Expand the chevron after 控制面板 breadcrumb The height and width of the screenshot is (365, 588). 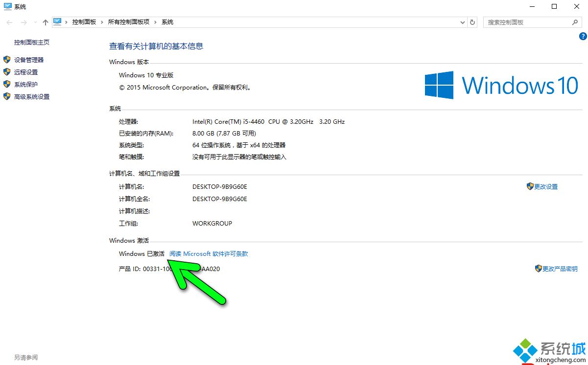click(102, 23)
